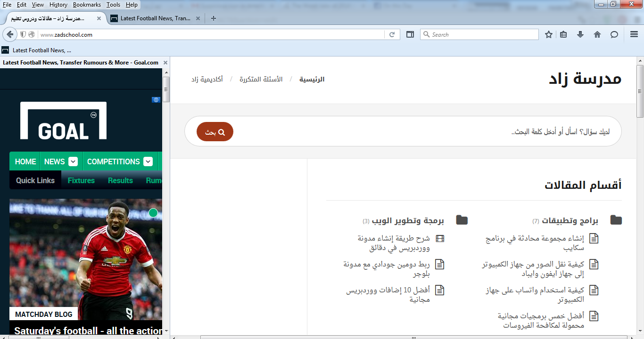Viewport: 644px width, 339px height.
Task: Open Downloads with the down-arrow icon
Action: (580, 34)
